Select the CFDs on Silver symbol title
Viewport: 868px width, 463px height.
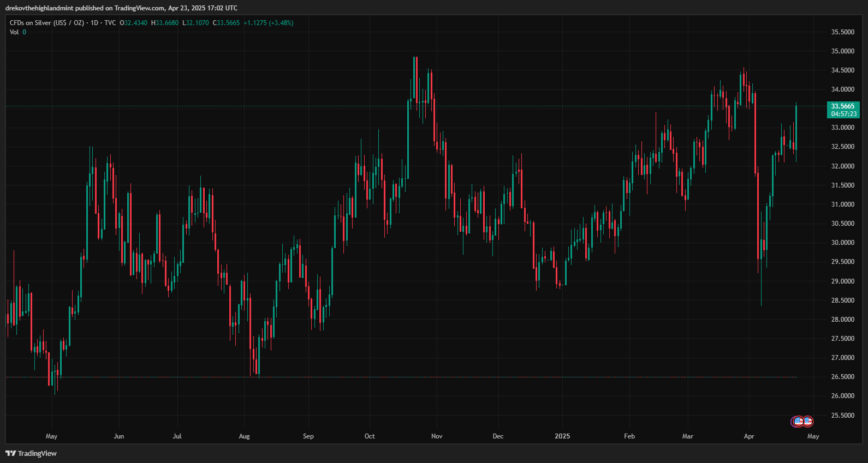click(x=47, y=23)
